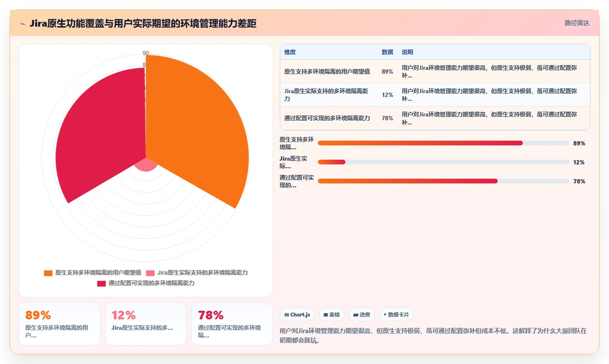Image resolution: width=609 pixels, height=364 pixels.
Task: Click the summary paragraph ending in 初期都会踩坑
Action: (x=433, y=335)
